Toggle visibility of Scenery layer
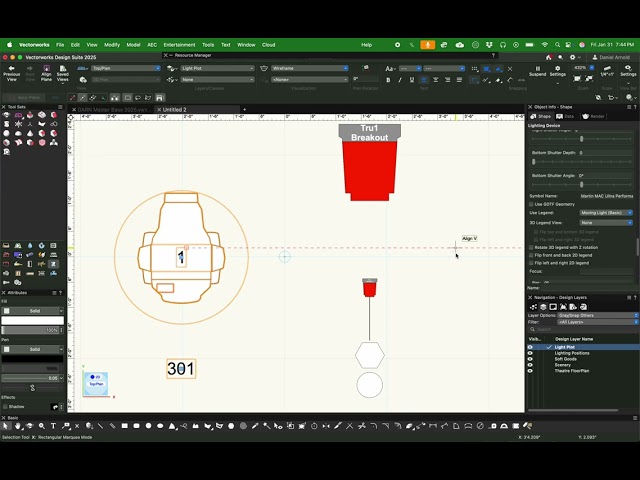Image resolution: width=640 pixels, height=480 pixels. tap(530, 365)
